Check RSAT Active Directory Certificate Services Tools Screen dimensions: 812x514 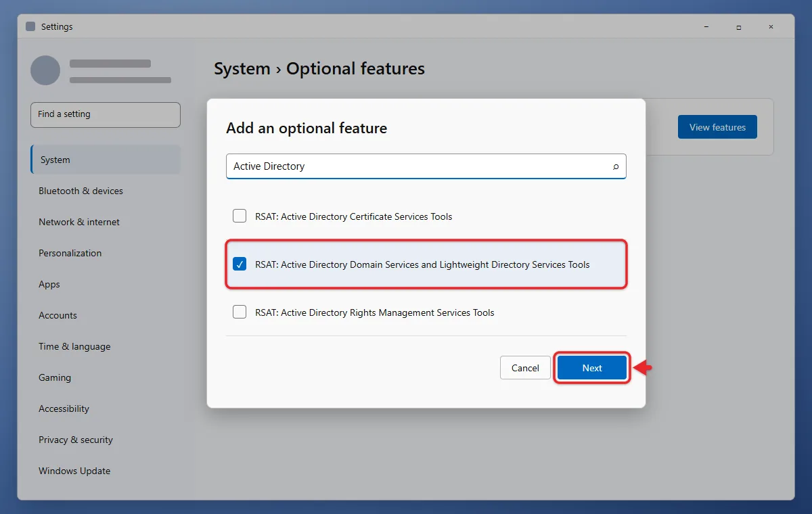(240, 216)
